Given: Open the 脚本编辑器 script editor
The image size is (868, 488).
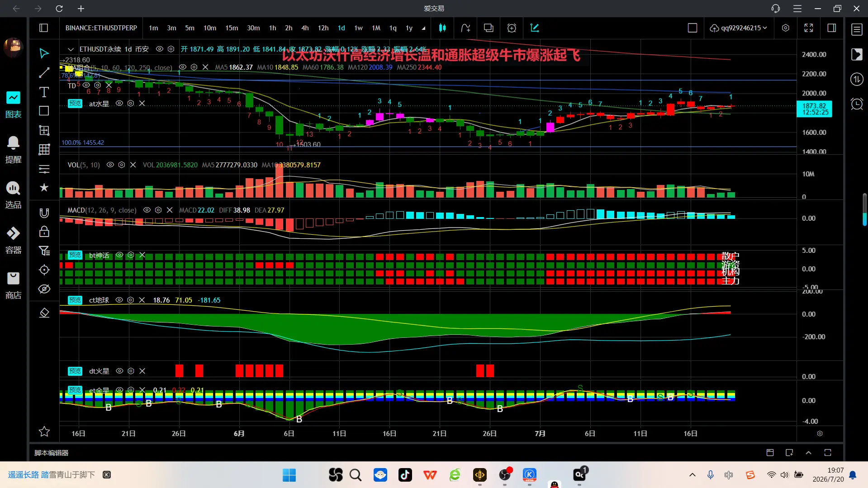Looking at the screenshot, I should 51,453.
